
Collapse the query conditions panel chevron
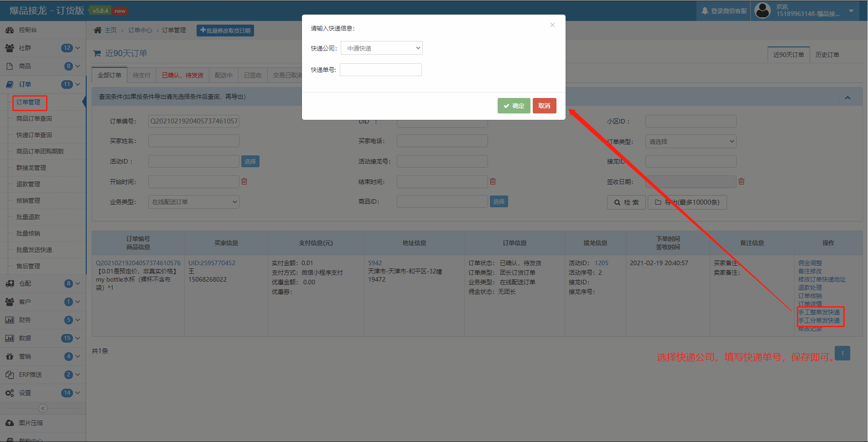[847, 97]
